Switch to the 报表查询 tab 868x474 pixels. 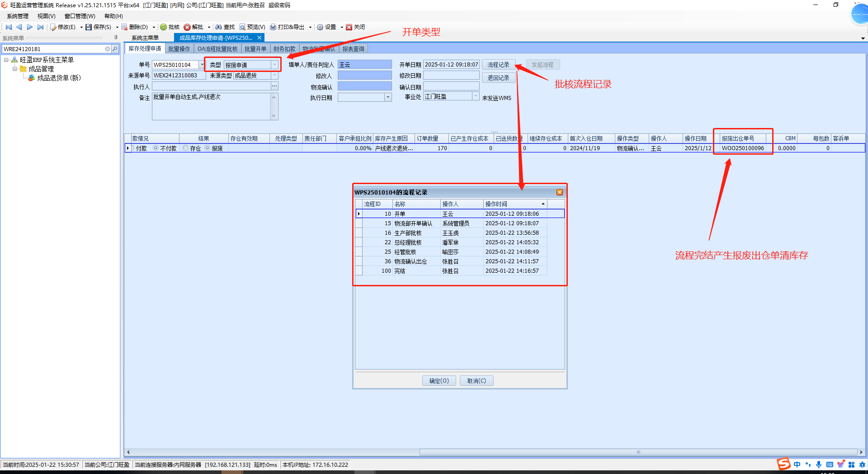coord(353,49)
